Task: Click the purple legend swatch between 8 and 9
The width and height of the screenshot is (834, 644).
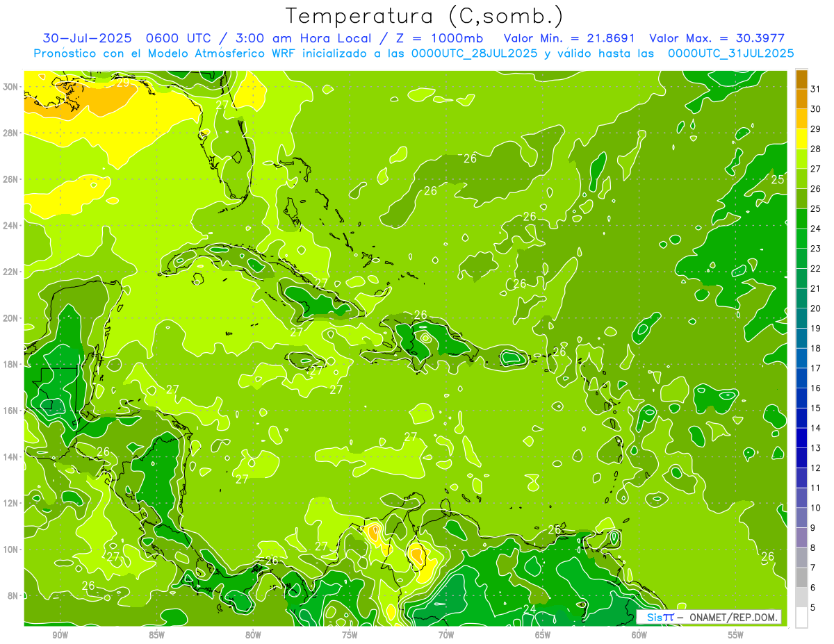Action: tap(801, 538)
